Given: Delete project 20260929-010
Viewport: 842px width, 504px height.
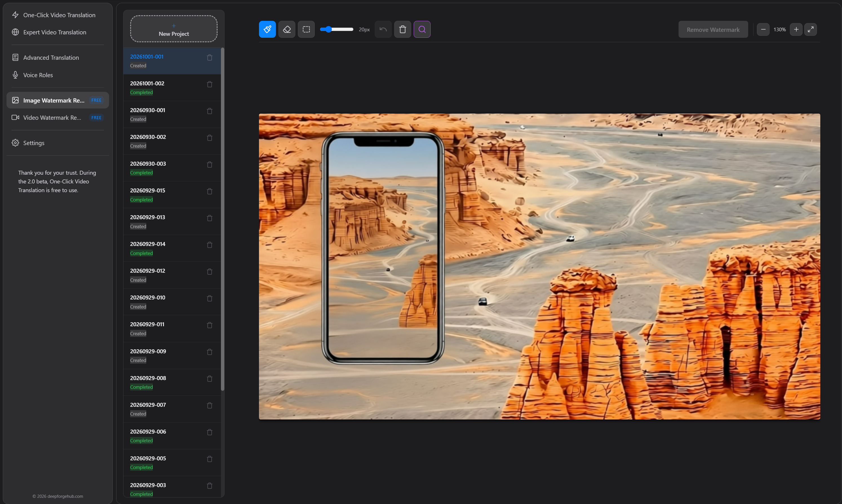Looking at the screenshot, I should point(210,299).
